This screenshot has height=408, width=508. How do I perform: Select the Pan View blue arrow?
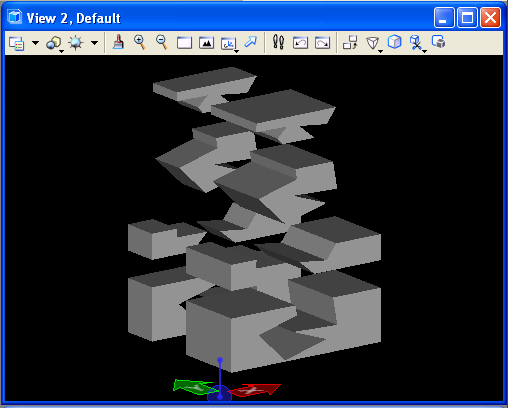point(251,42)
